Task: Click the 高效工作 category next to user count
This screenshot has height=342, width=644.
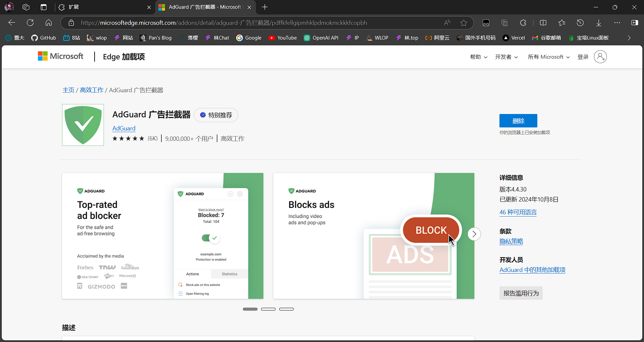Action: pyautogui.click(x=232, y=138)
